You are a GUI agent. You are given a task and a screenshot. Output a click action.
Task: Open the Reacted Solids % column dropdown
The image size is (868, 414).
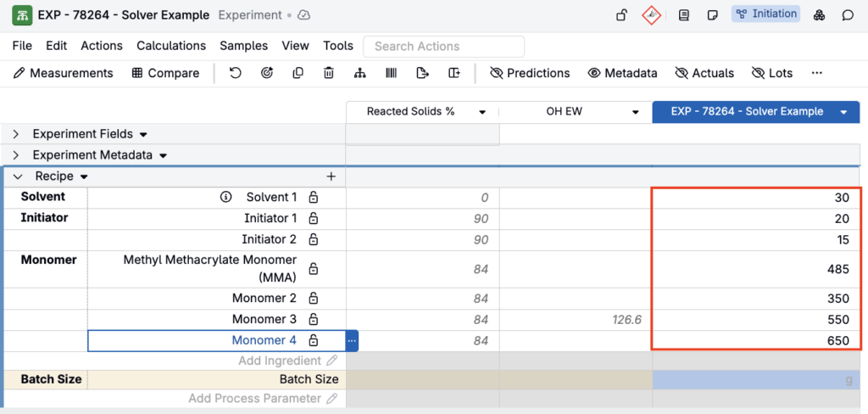click(482, 112)
